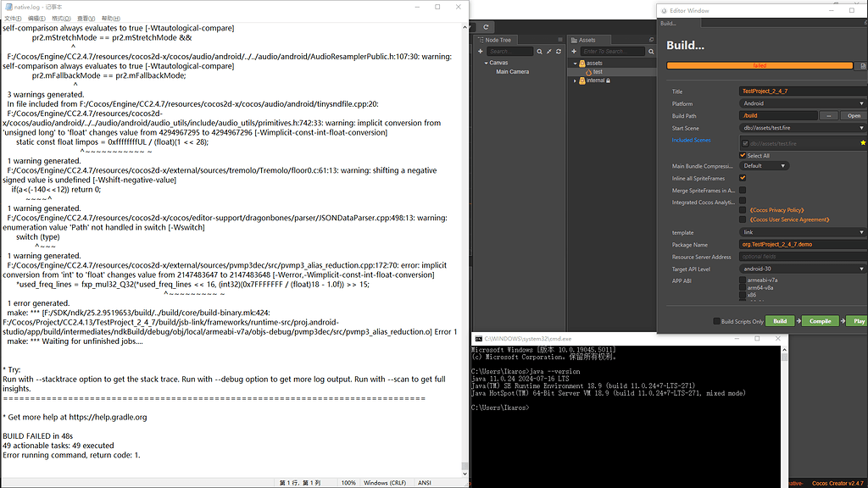Enable the x86 ABI checkbox
868x488 pixels.
pos(743,296)
